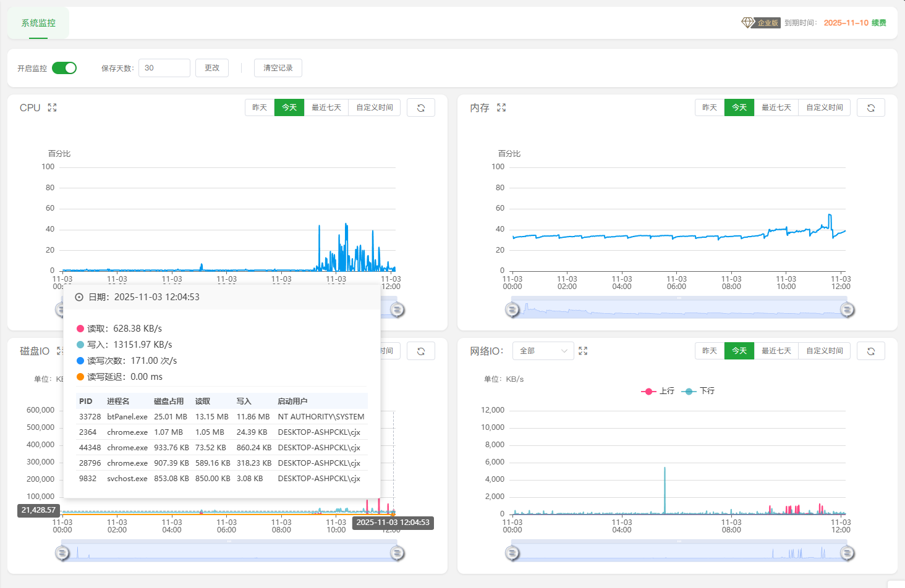Open custom time picker for CPU
The width and height of the screenshot is (905, 588).
[375, 107]
